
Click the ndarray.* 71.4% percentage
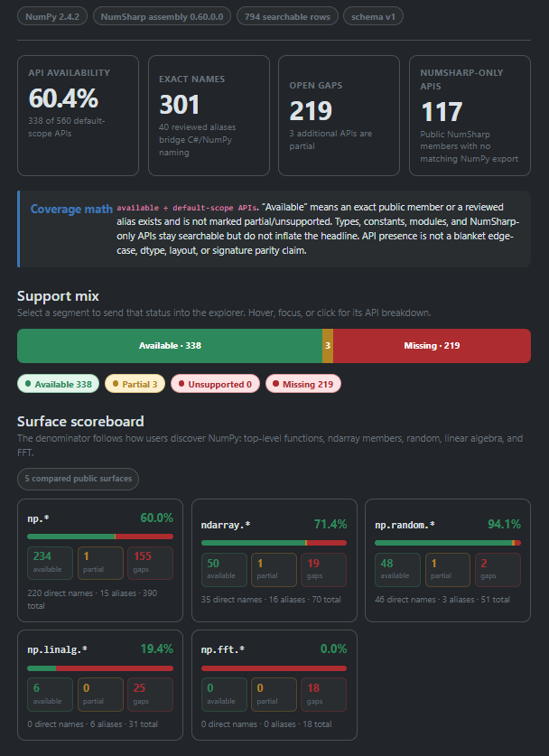(x=330, y=524)
